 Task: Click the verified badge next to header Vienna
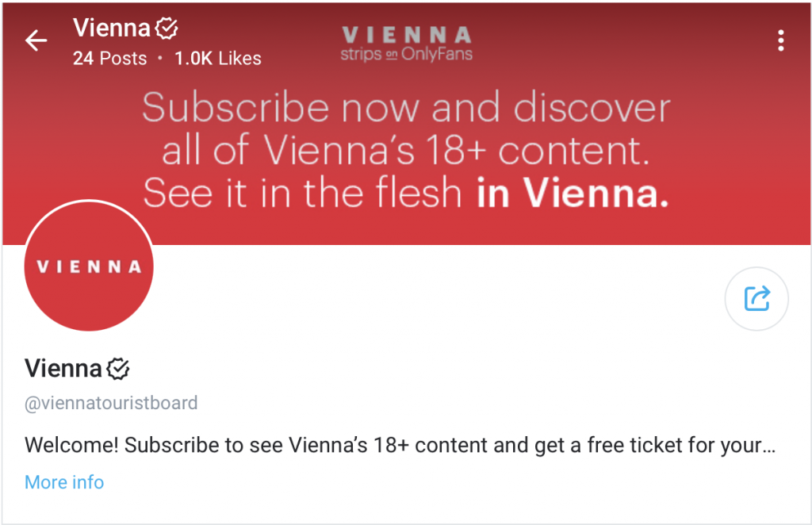pyautogui.click(x=167, y=28)
